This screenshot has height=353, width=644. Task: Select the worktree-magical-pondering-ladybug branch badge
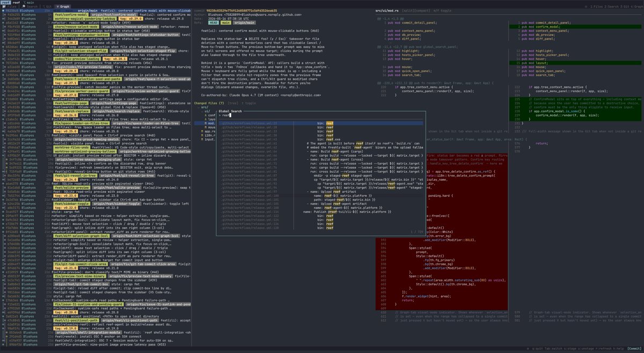(x=85, y=19)
